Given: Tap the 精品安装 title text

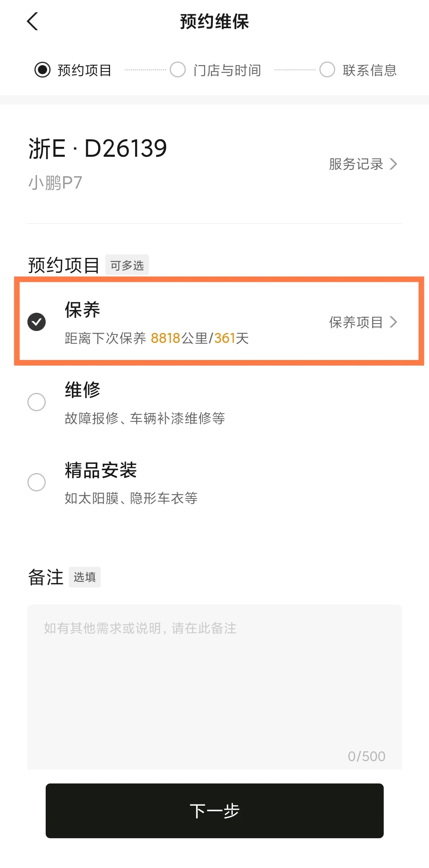Looking at the screenshot, I should tap(101, 470).
